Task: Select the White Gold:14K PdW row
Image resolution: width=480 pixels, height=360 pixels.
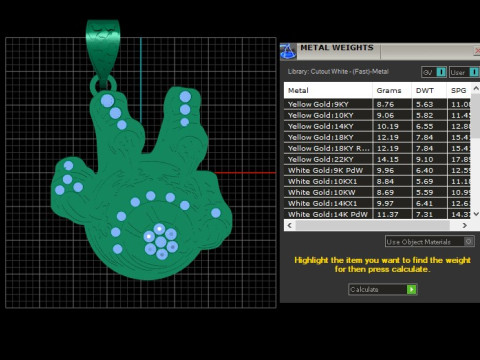Action: [x=377, y=214]
